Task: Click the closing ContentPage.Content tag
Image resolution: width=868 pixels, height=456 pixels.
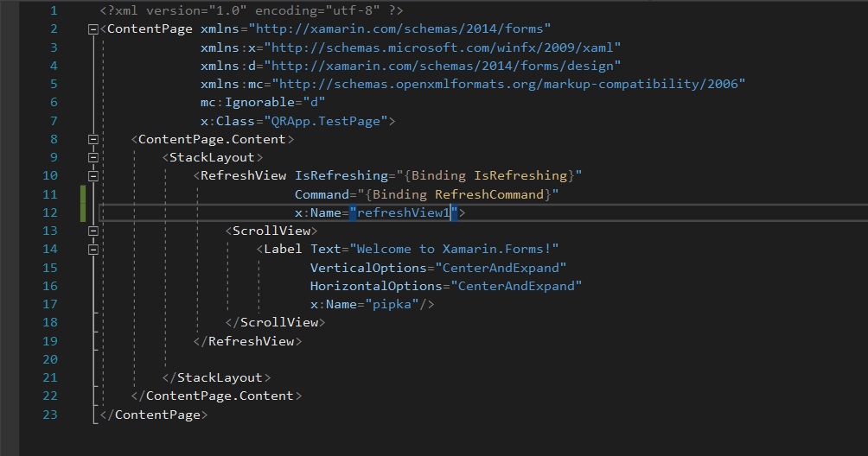Action: (216, 396)
